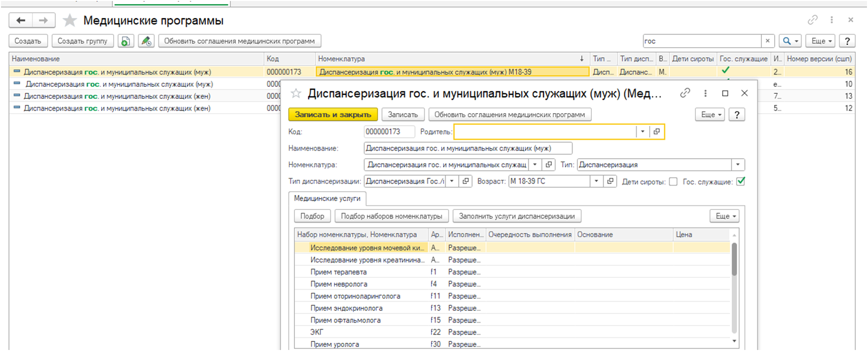Screen dimensions: 868x351
Task: Enable the Дети сироты checkbox
Action: [x=673, y=182]
